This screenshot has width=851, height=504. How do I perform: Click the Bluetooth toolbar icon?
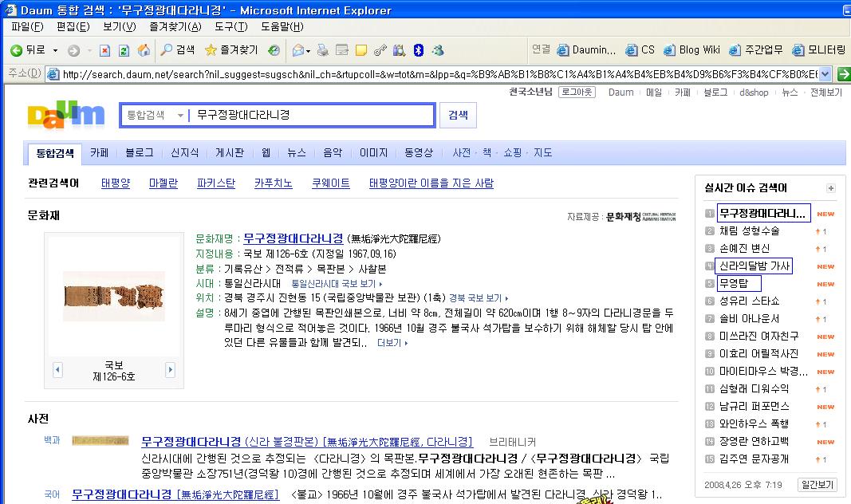(419, 50)
